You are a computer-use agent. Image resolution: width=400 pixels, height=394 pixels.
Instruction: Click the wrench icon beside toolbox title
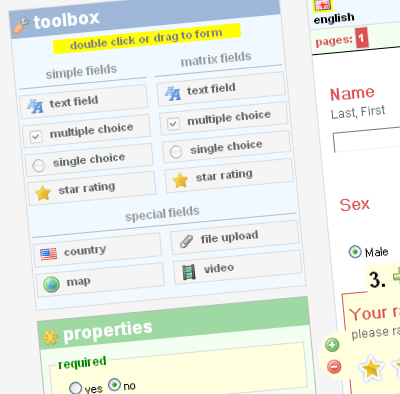[x=21, y=26]
